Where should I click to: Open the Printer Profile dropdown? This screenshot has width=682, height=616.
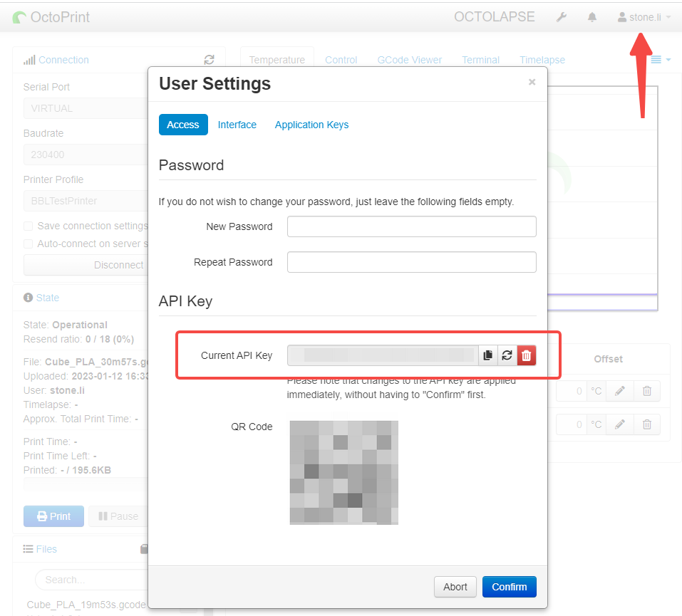pos(86,201)
